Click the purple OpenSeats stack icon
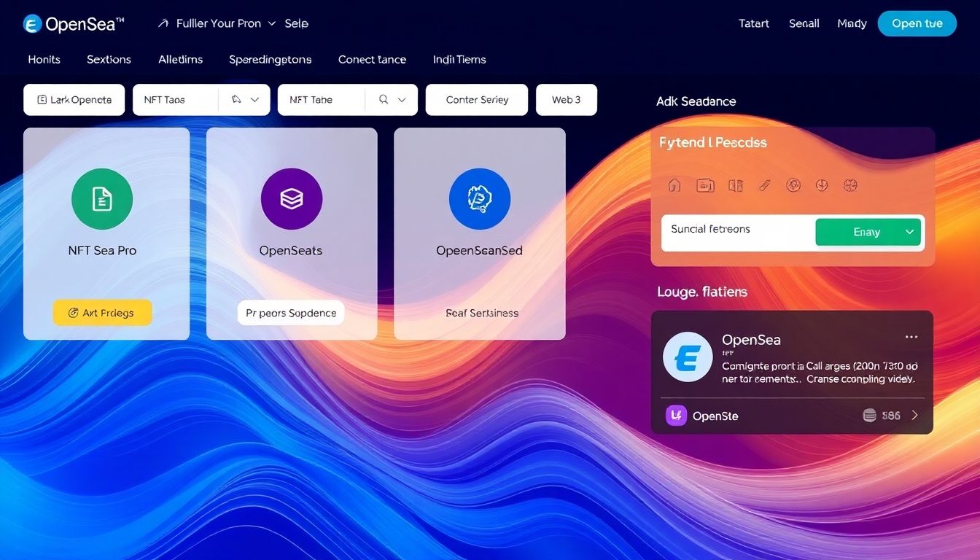 (291, 198)
